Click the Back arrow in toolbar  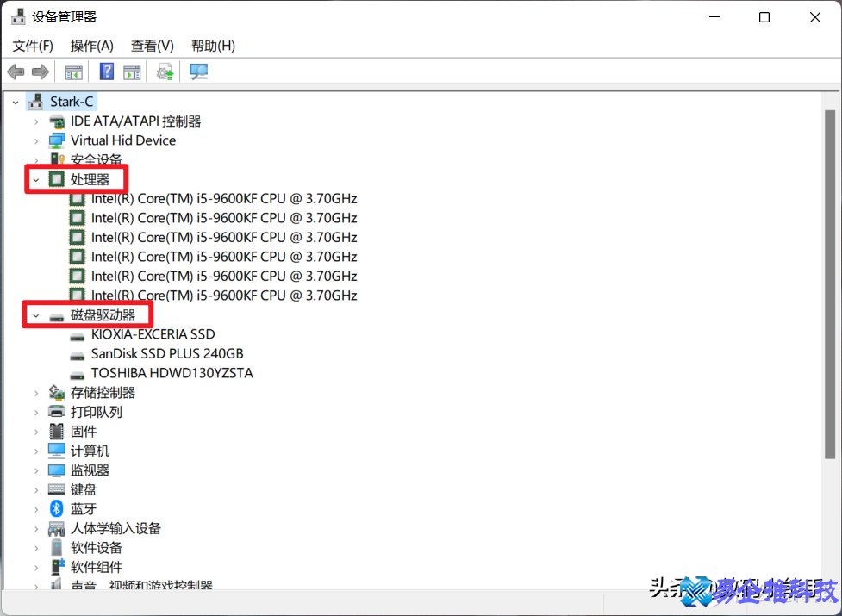(16, 72)
